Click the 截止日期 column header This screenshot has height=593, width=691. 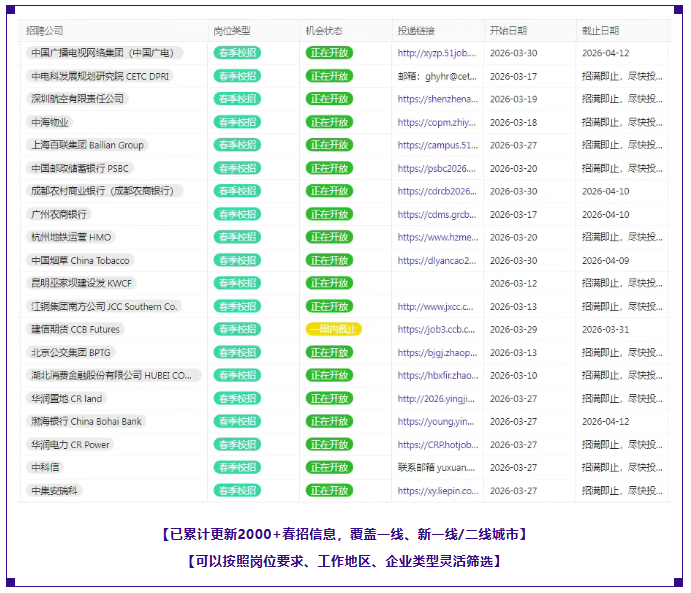pyautogui.click(x=600, y=31)
